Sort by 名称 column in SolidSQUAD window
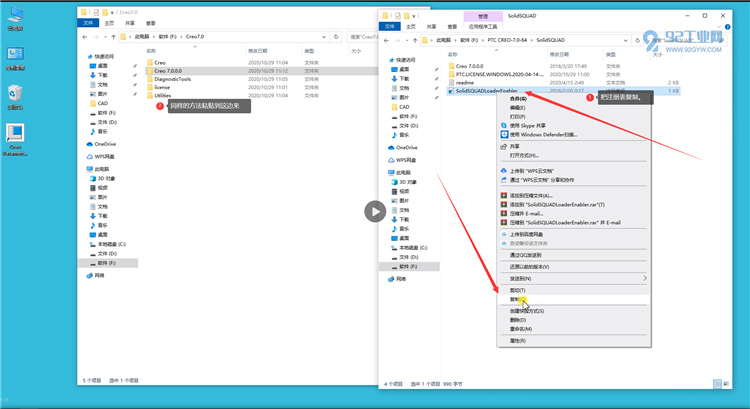The height and width of the screenshot is (409, 750). 452,54
